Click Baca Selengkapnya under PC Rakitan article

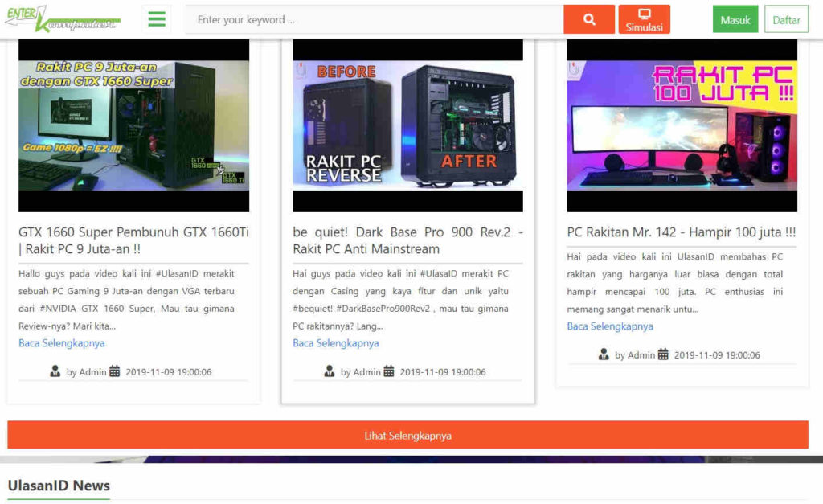click(x=610, y=326)
